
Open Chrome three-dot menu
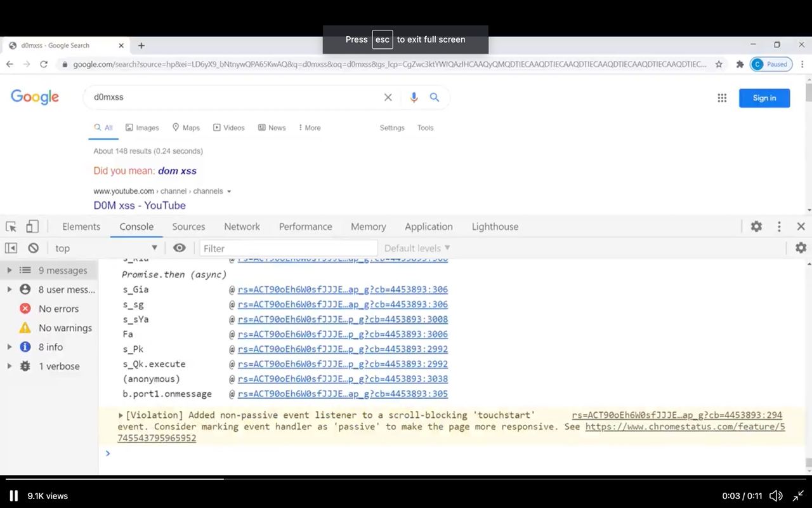802,64
